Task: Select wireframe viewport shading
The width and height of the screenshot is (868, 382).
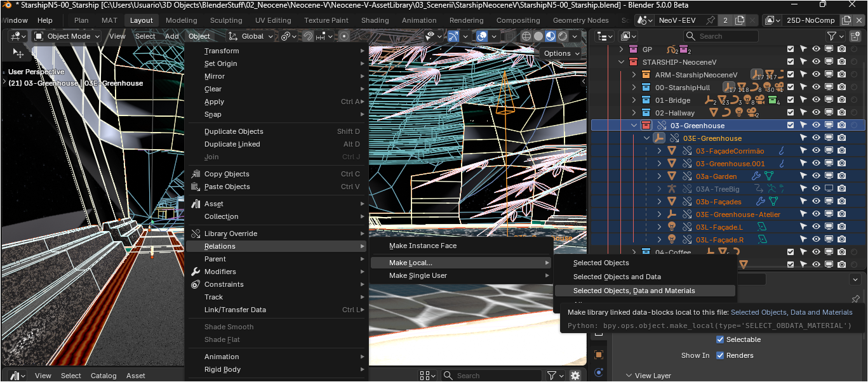Action: click(526, 36)
